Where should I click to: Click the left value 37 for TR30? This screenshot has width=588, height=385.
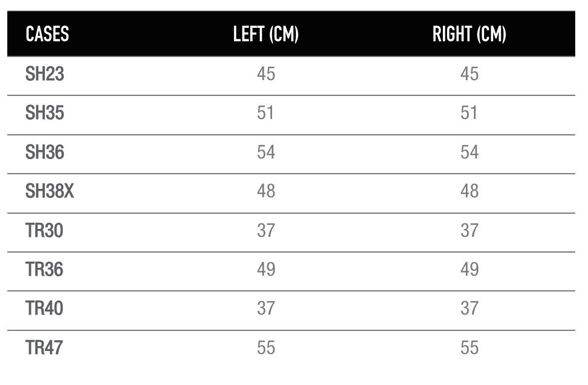[266, 230]
